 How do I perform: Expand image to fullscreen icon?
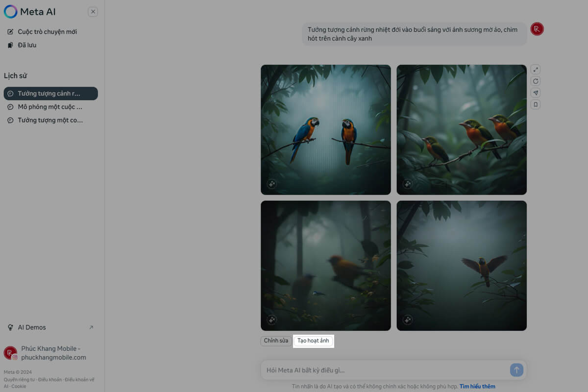pos(536,70)
